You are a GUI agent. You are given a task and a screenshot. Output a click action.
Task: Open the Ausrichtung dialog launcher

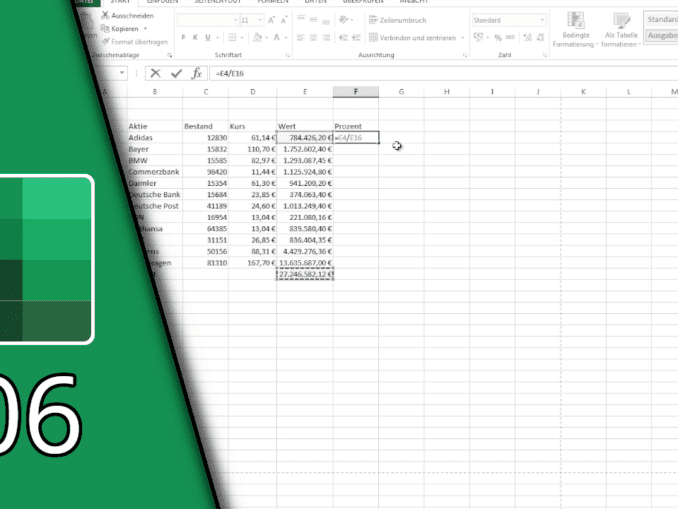click(x=465, y=55)
